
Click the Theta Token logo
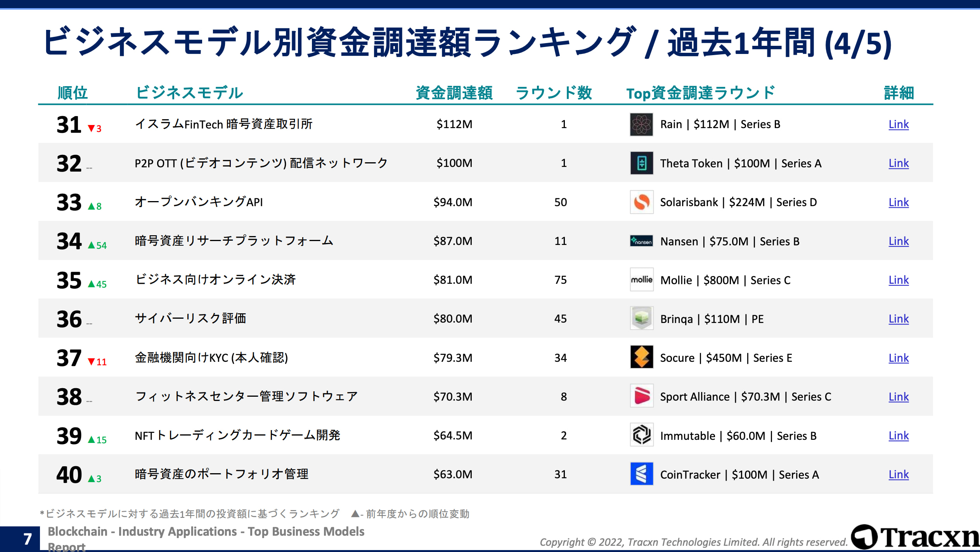tap(641, 163)
